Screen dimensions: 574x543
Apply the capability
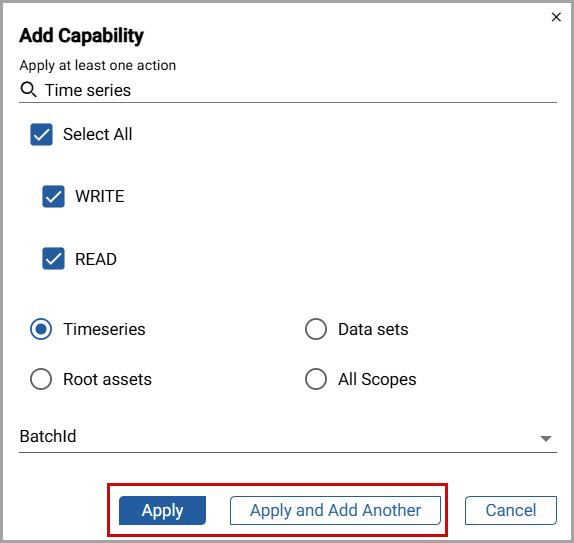click(x=162, y=510)
